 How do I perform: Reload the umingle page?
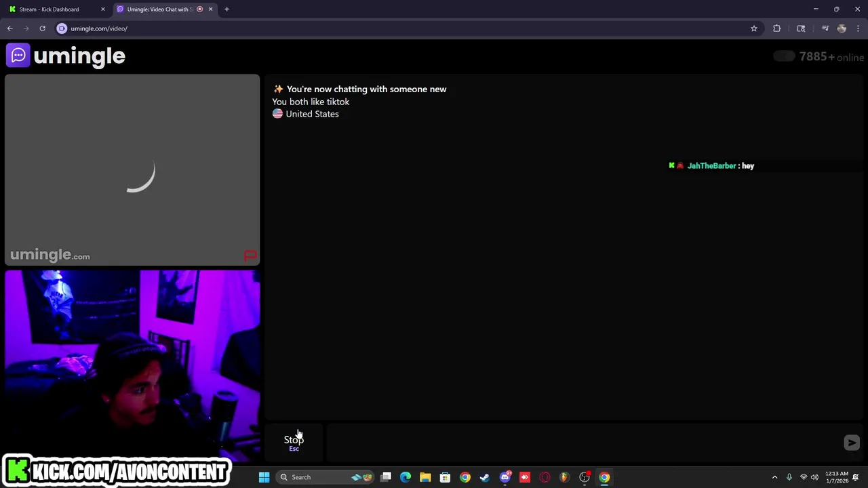(42, 28)
